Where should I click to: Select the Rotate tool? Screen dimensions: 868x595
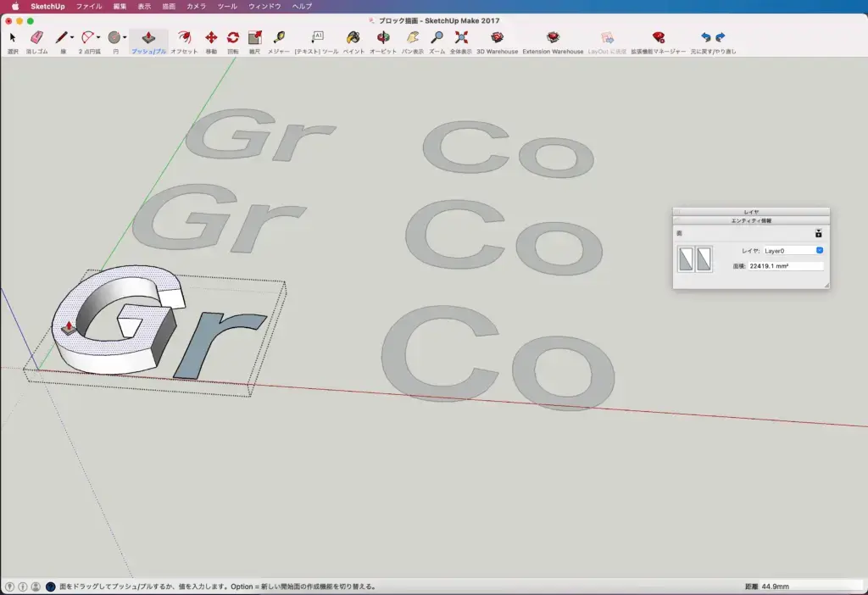tap(233, 37)
